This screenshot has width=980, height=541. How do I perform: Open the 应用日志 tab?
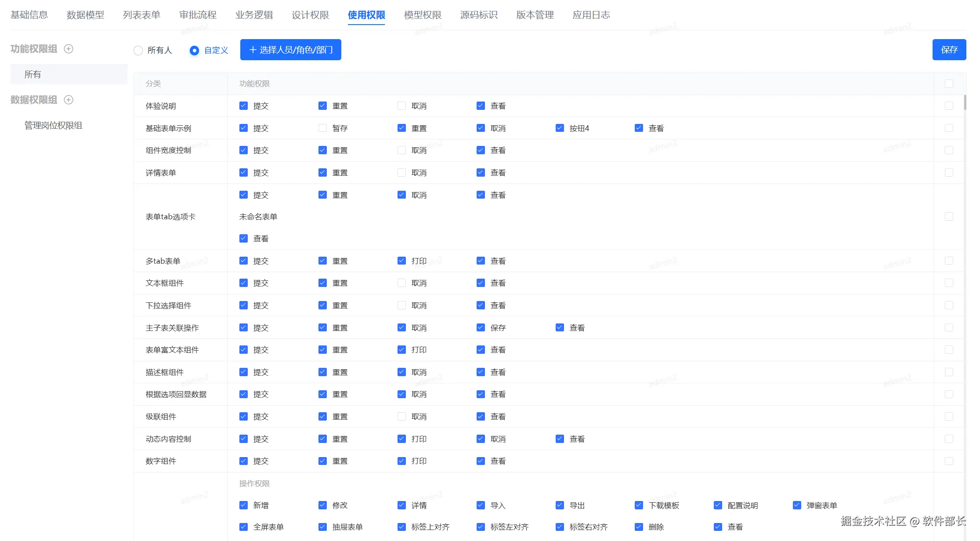(x=591, y=15)
